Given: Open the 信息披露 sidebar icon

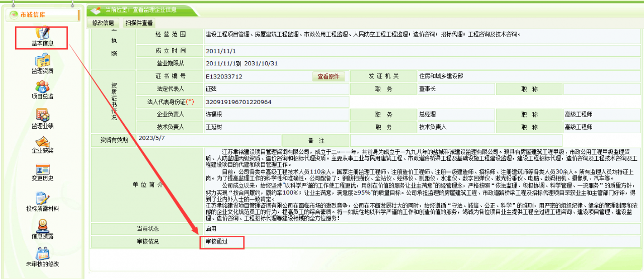Looking at the screenshot, I should point(42,225).
